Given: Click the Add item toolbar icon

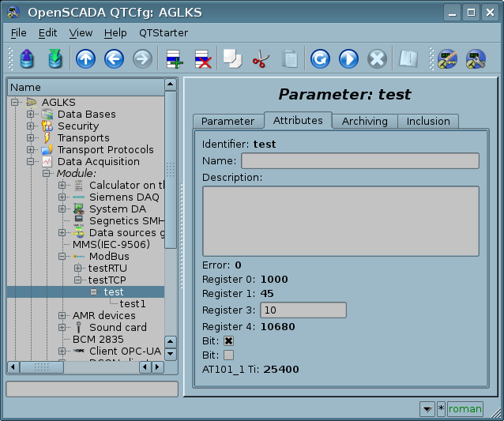Looking at the screenshot, I should coord(174,59).
